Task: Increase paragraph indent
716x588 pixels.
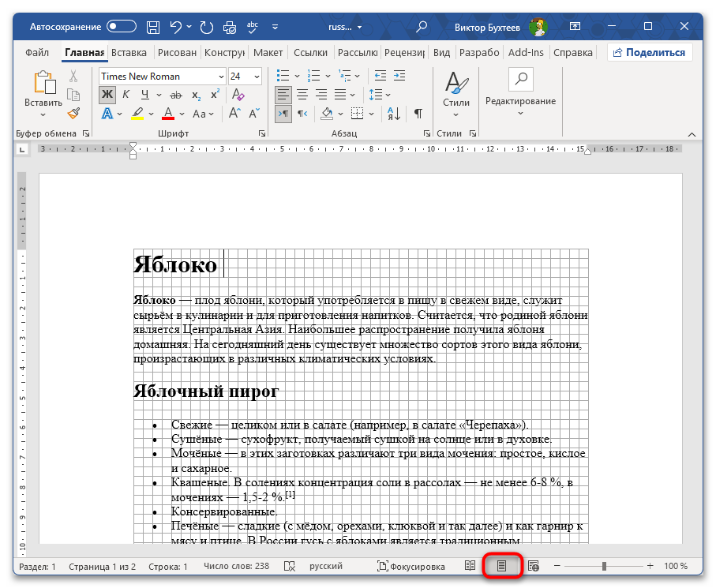Action: coord(399,76)
